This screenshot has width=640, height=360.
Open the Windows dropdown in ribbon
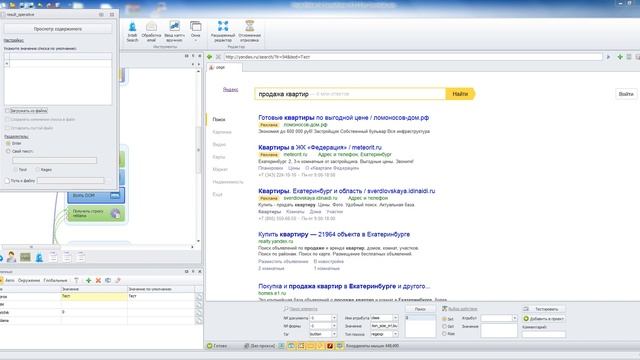coord(196,31)
